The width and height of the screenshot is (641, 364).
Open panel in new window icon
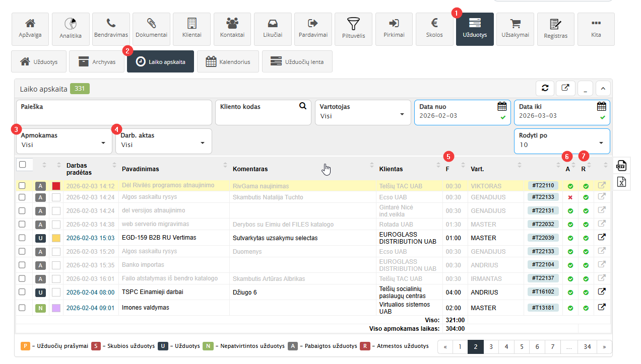tap(565, 88)
